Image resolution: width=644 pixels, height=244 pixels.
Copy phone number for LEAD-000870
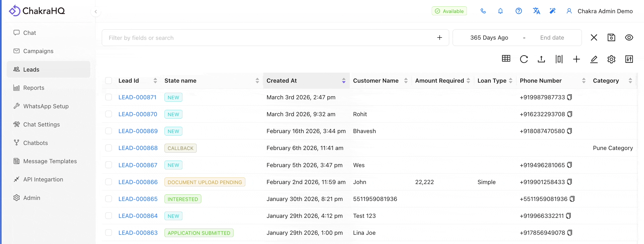(570, 114)
